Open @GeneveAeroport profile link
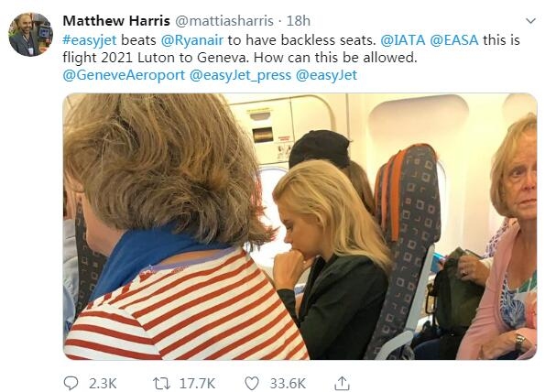Screen dimensions: 545x392 tap(124, 75)
